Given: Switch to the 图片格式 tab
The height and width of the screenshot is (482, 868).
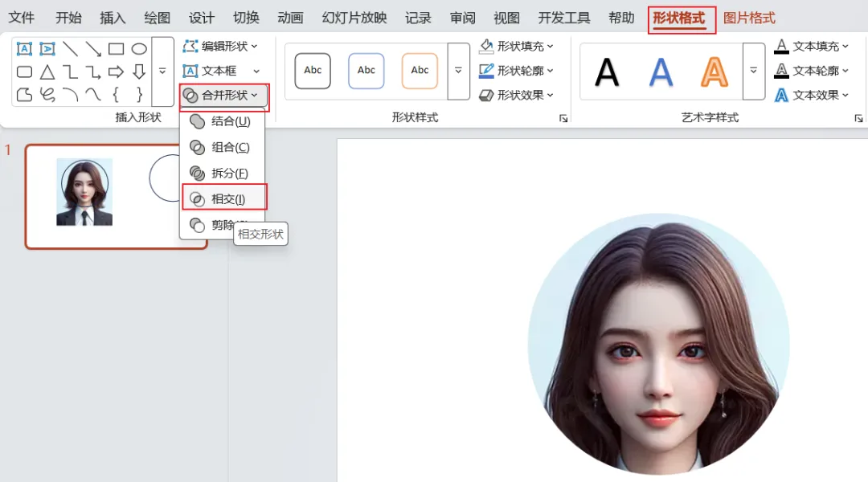Looking at the screenshot, I should coord(750,18).
